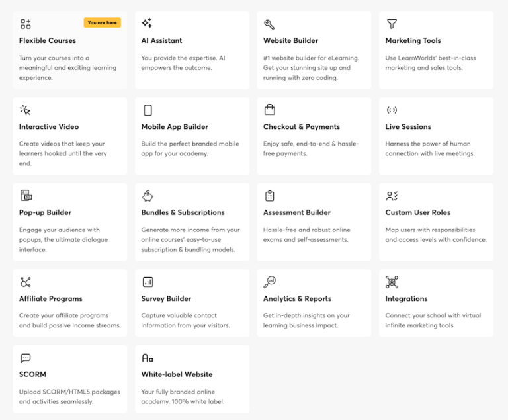Click the Analytics & Reports magnifier icon
Screen dimensions: 508x420
pyautogui.click(x=270, y=282)
